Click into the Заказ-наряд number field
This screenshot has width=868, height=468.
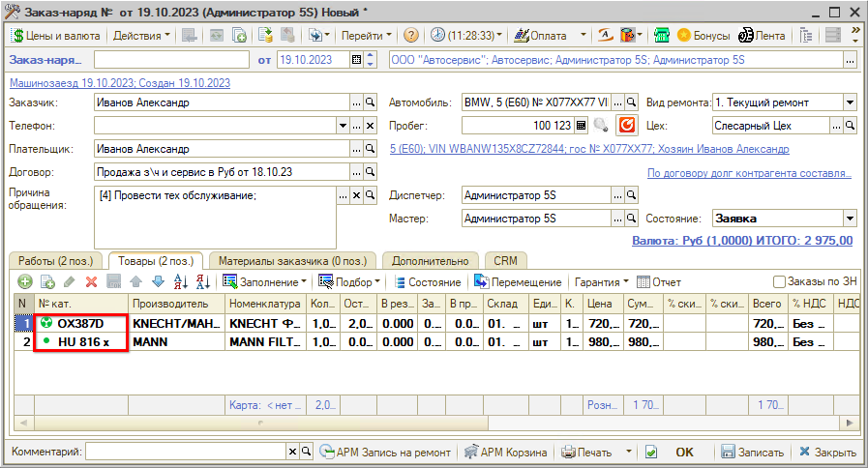pos(171,60)
